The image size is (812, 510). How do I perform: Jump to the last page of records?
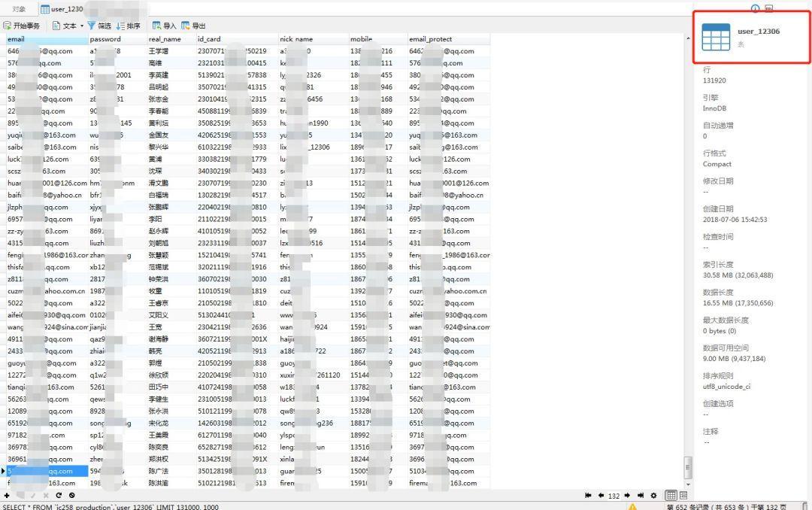[x=641, y=496]
